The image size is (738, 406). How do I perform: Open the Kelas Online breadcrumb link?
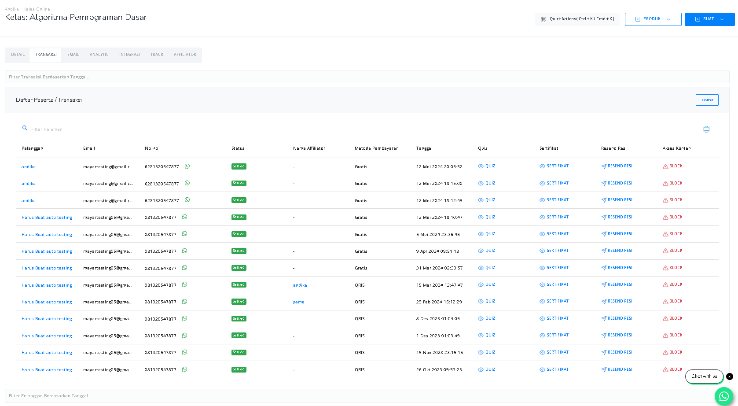tap(36, 9)
